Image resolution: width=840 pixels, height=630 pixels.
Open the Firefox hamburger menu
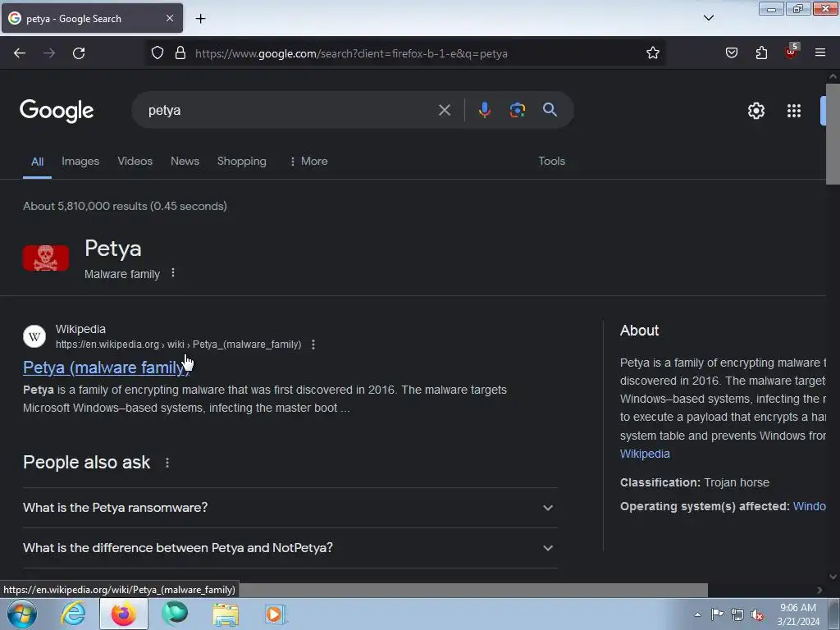point(820,53)
